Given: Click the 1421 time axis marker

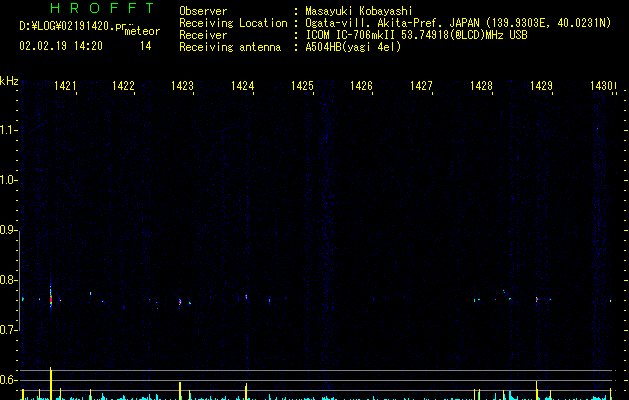Looking at the screenshot, I should [65, 86].
